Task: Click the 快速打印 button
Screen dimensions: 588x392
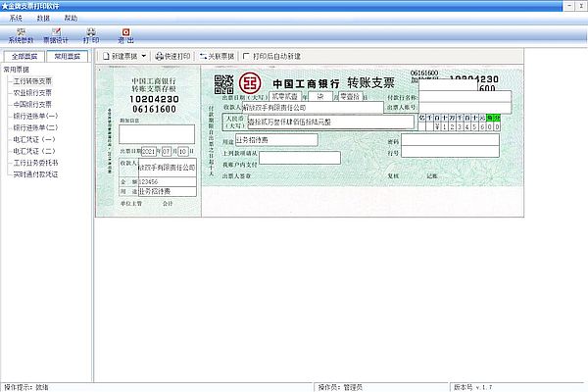Action: (172, 56)
